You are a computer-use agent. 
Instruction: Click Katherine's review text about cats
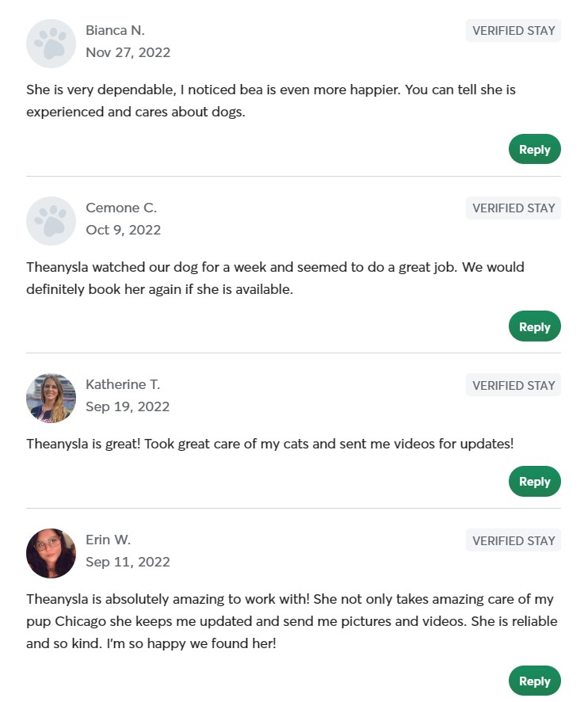click(269, 444)
